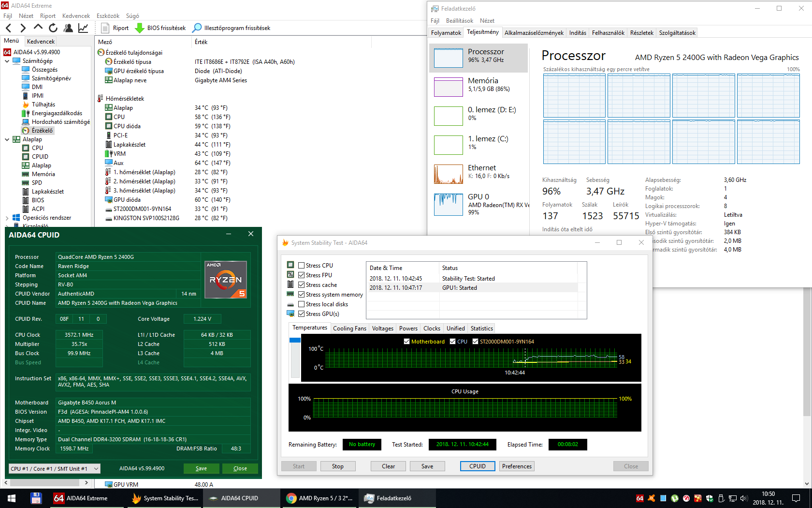Open the Cooling Fans tab in Stability Test
The height and width of the screenshot is (508, 812).
(x=350, y=329)
